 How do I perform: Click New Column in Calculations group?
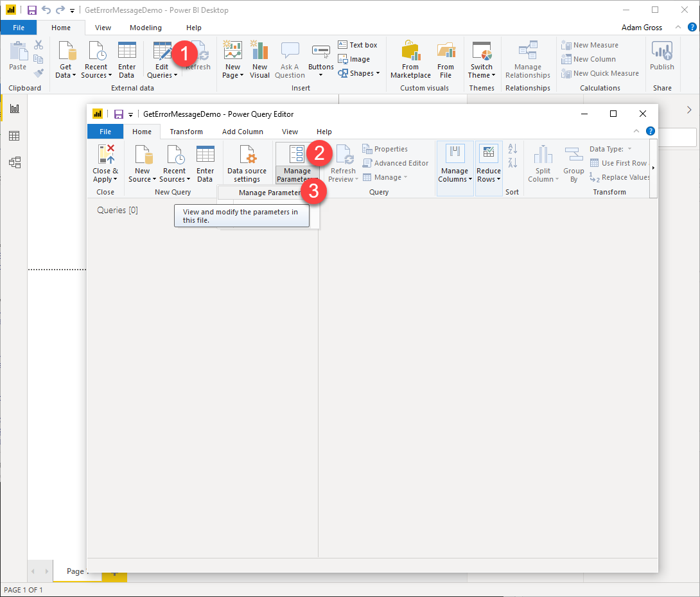click(x=588, y=59)
